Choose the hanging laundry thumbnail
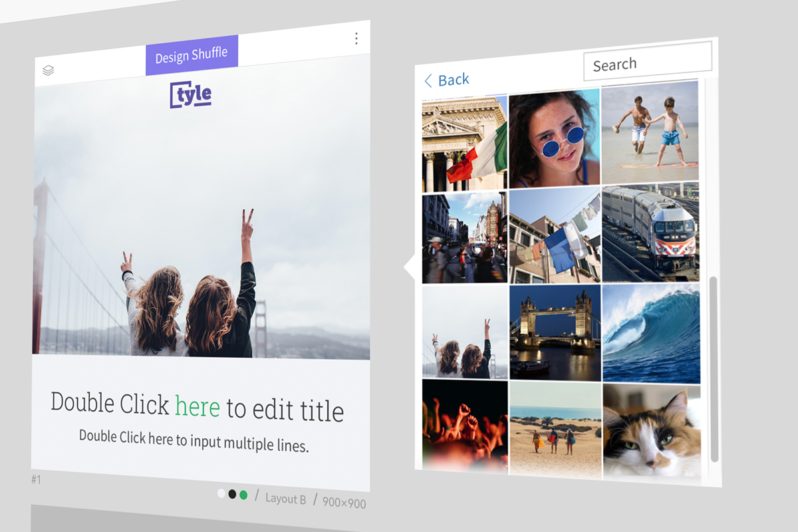This screenshot has height=532, width=798. (x=555, y=235)
